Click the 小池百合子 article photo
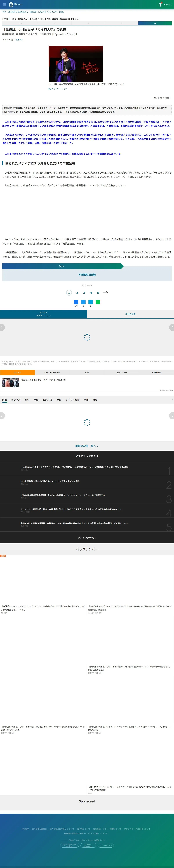The height and width of the screenshot is (868, 174). point(76,64)
